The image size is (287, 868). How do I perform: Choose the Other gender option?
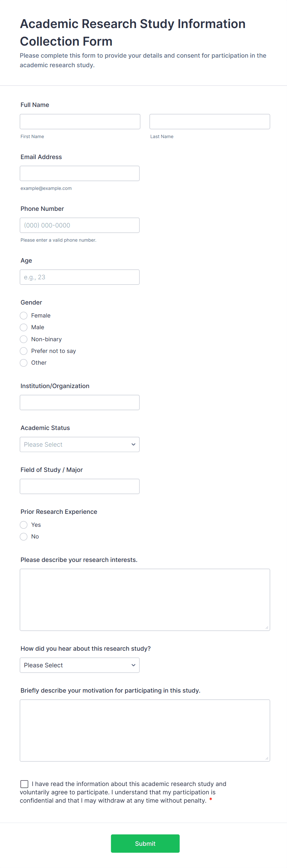click(23, 363)
